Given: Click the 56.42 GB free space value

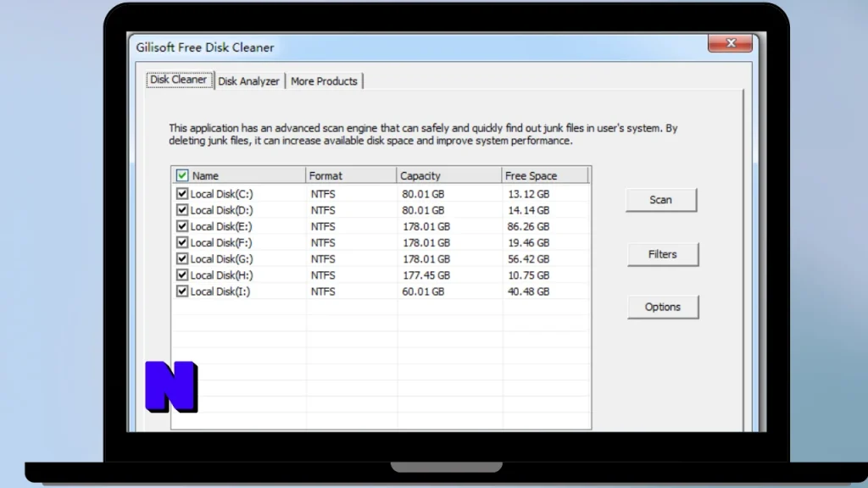Looking at the screenshot, I should [529, 259].
